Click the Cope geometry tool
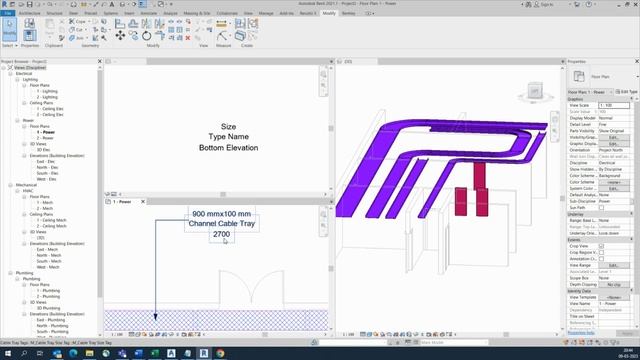The height and width of the screenshot is (360, 640). 78,21
